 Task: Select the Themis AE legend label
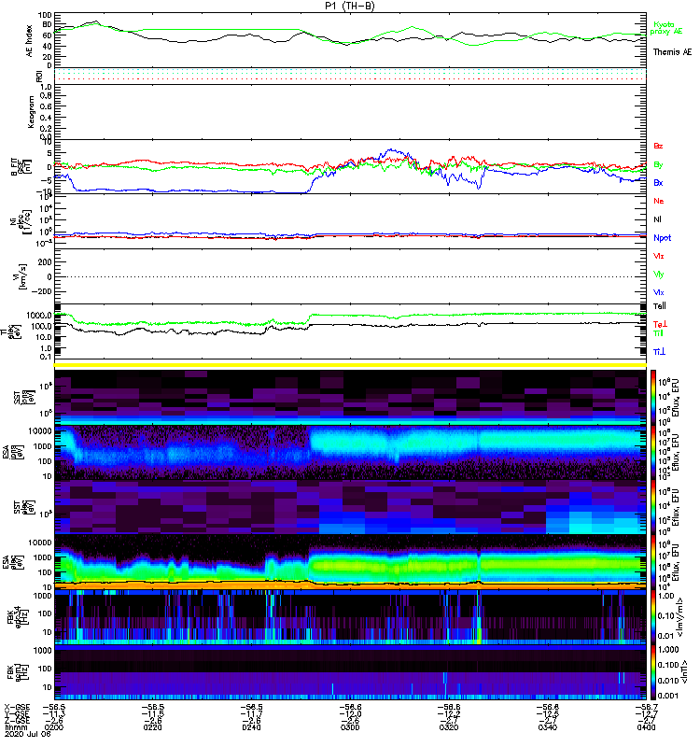672,52
